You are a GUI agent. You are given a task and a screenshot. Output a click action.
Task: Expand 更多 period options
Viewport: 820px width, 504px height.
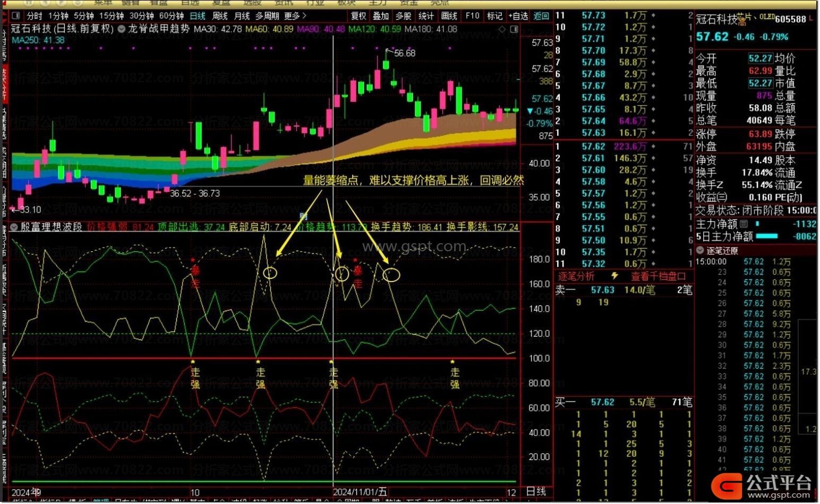point(295,16)
